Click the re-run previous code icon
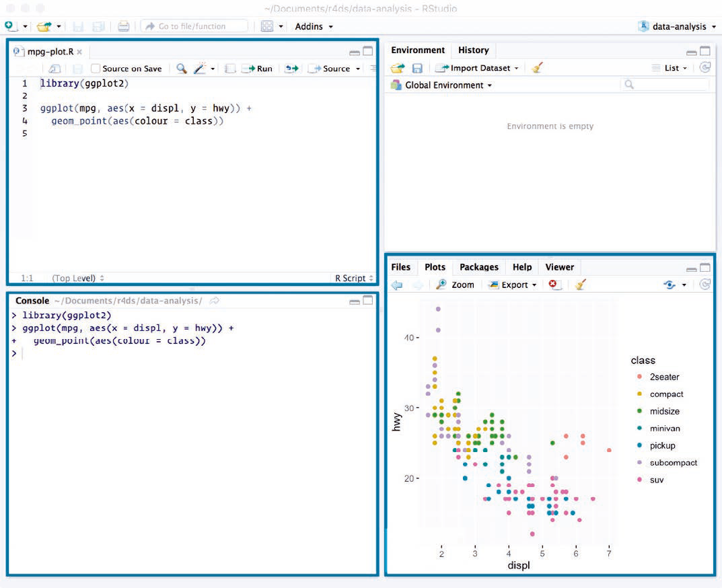This screenshot has height=588, width=722. pyautogui.click(x=291, y=69)
